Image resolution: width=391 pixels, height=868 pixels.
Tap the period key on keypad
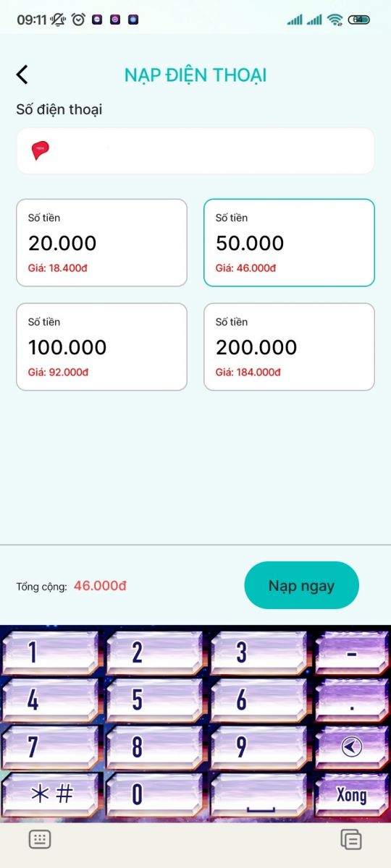(352, 699)
